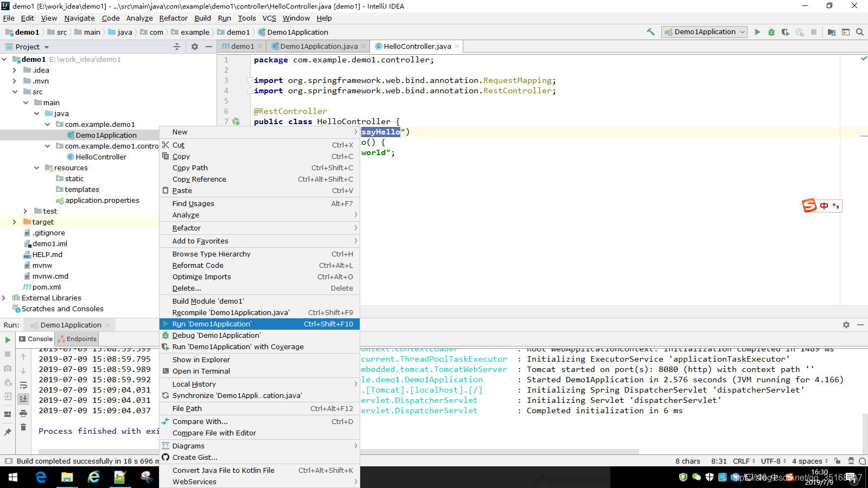This screenshot has width=868, height=488.
Task: Click the run anything icon beside Project Structure
Action: [x=846, y=32]
